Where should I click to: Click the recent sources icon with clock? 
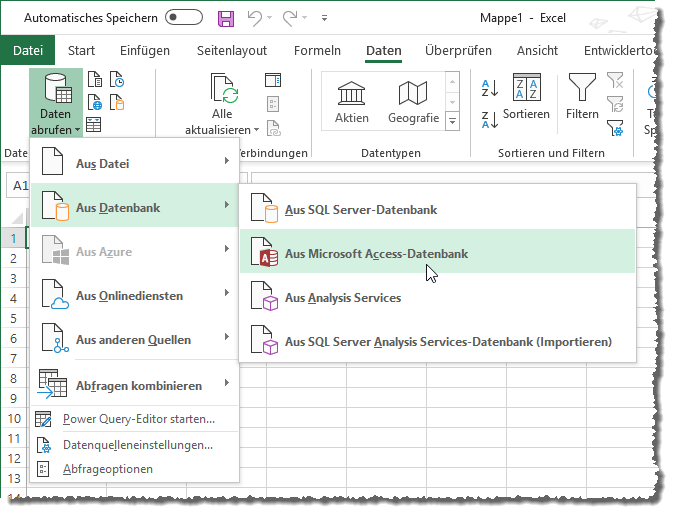(116, 80)
